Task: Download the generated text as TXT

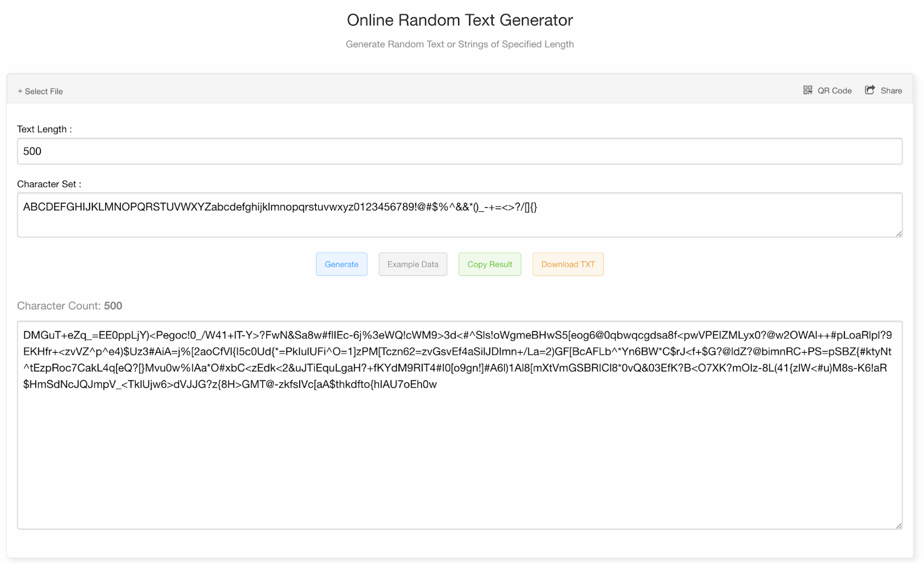Action: click(568, 264)
